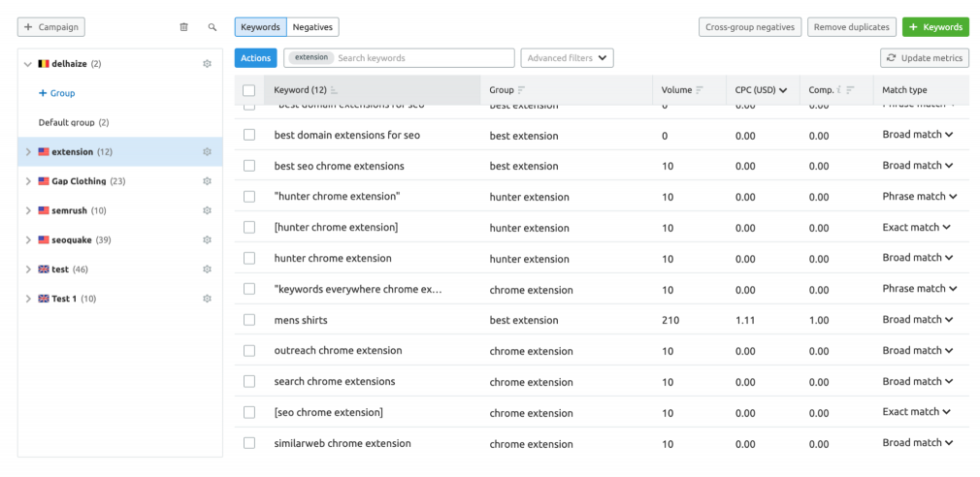This screenshot has height=477, width=980.
Task: Check the outreach chrome extension row
Action: tap(249, 351)
